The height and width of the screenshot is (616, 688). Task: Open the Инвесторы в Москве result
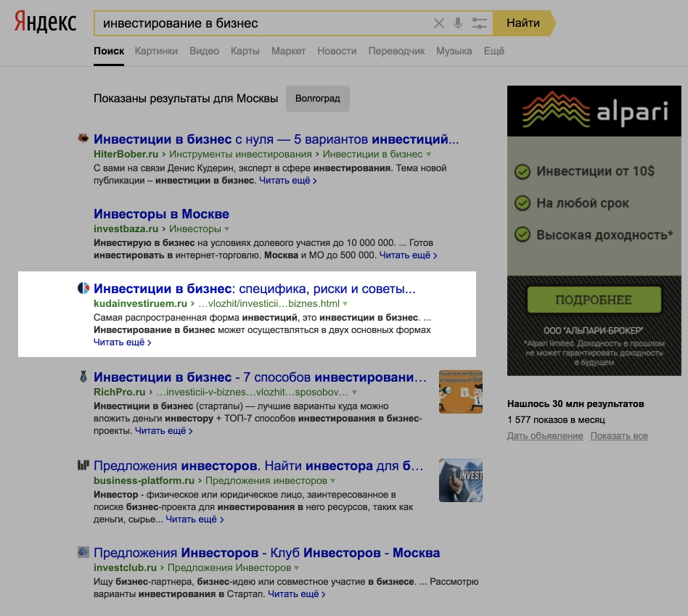click(161, 213)
